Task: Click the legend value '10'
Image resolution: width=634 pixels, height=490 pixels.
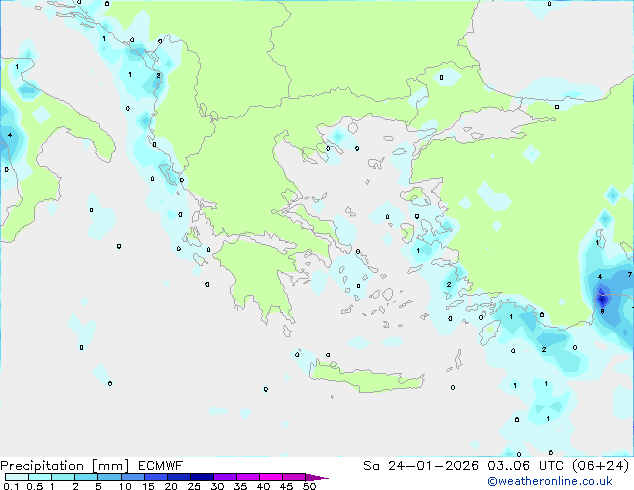Action: [x=125, y=486]
